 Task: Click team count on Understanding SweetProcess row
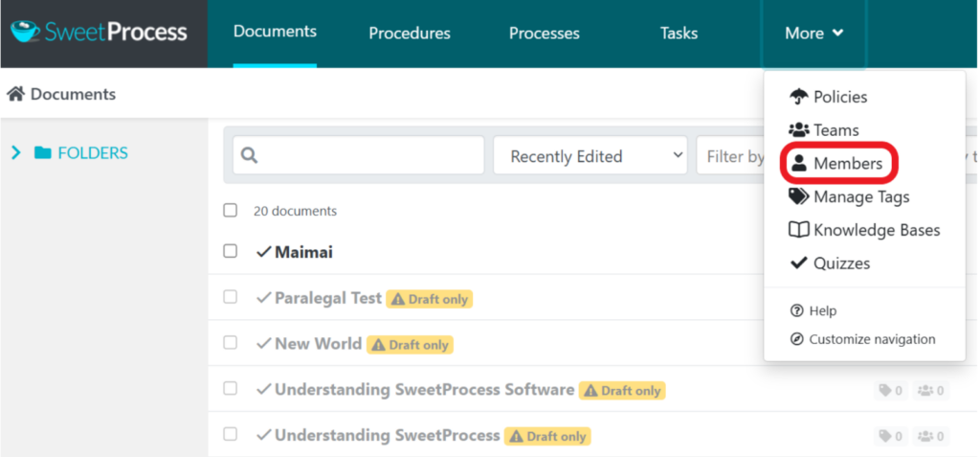click(x=930, y=436)
